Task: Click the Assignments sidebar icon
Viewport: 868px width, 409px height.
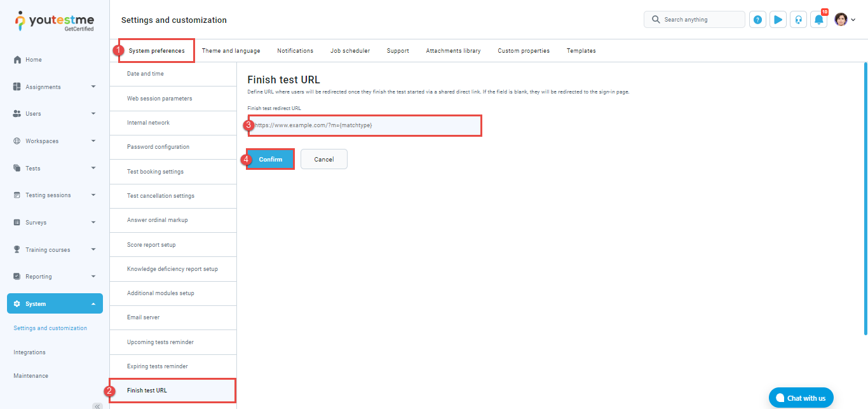Action: pyautogui.click(x=18, y=87)
